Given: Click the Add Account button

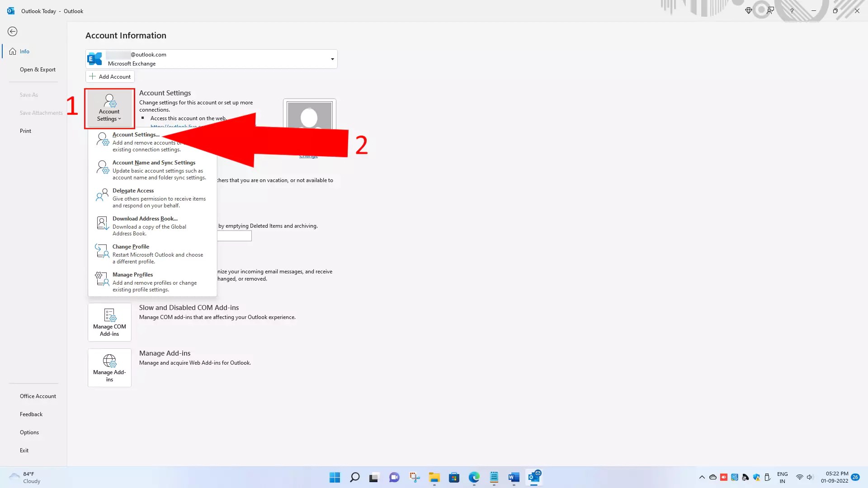Looking at the screenshot, I should [x=110, y=76].
